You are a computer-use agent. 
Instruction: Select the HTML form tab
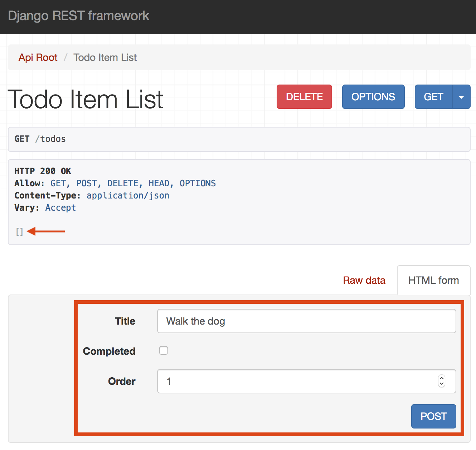tap(433, 280)
